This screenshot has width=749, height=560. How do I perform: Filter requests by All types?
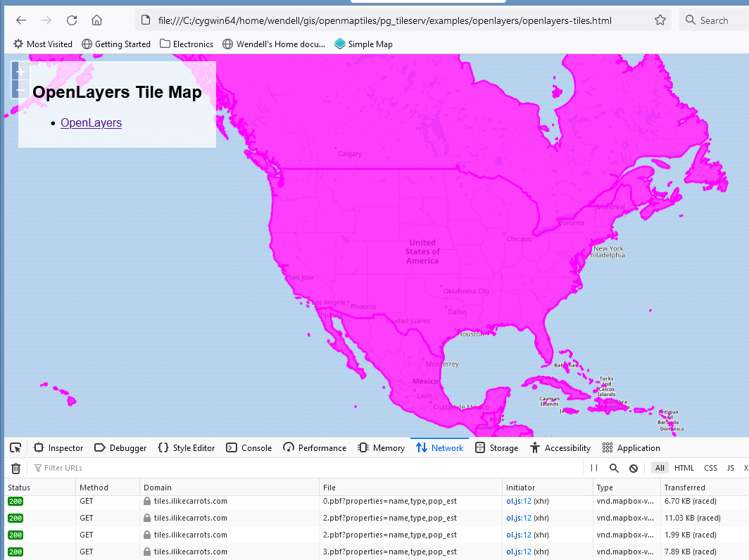pyautogui.click(x=660, y=468)
